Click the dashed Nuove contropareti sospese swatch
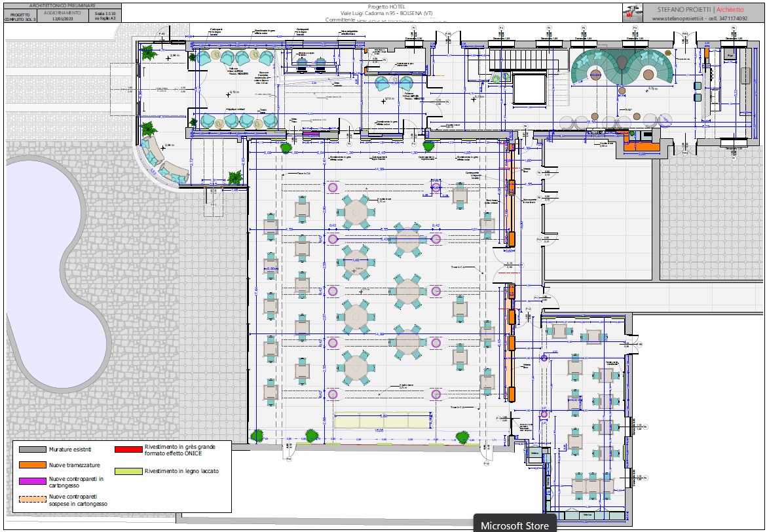 coord(32,500)
